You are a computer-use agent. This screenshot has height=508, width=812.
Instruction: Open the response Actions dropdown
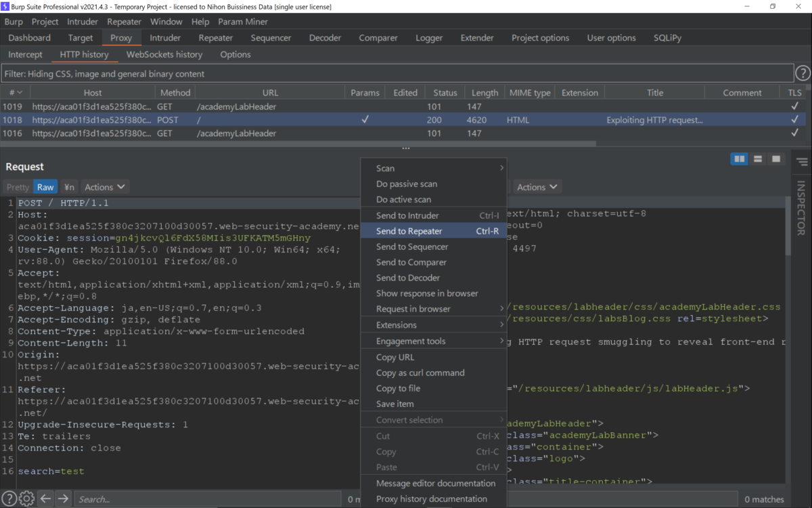[537, 187]
